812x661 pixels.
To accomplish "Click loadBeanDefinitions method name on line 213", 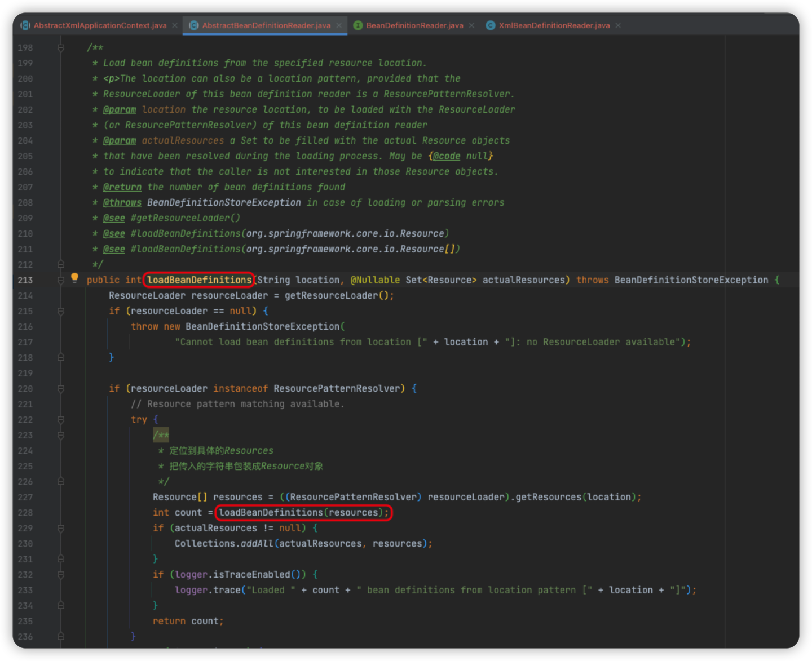I will click(199, 280).
